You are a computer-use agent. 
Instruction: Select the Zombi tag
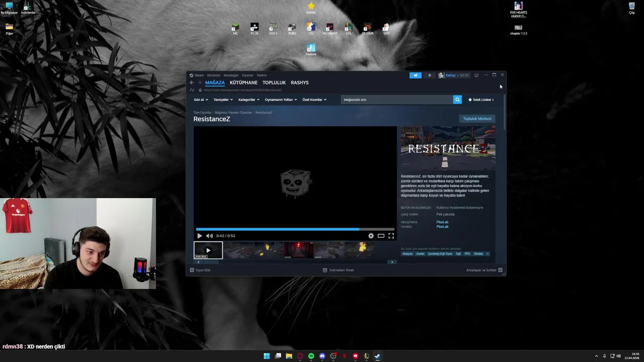click(x=420, y=254)
